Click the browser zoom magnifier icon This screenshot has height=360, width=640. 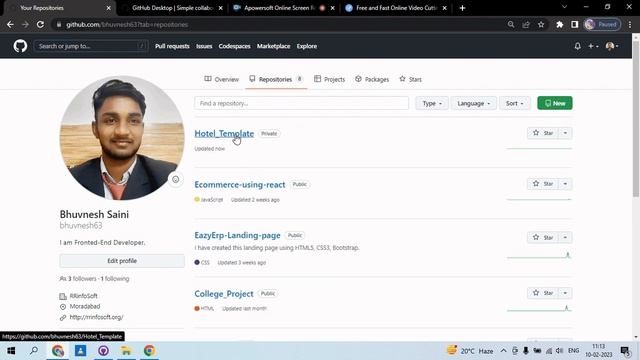tap(511, 24)
